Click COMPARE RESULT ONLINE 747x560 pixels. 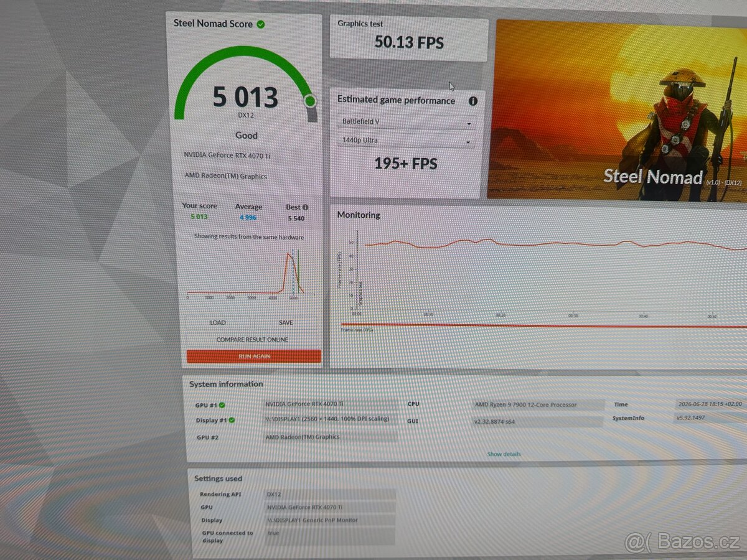(252, 340)
